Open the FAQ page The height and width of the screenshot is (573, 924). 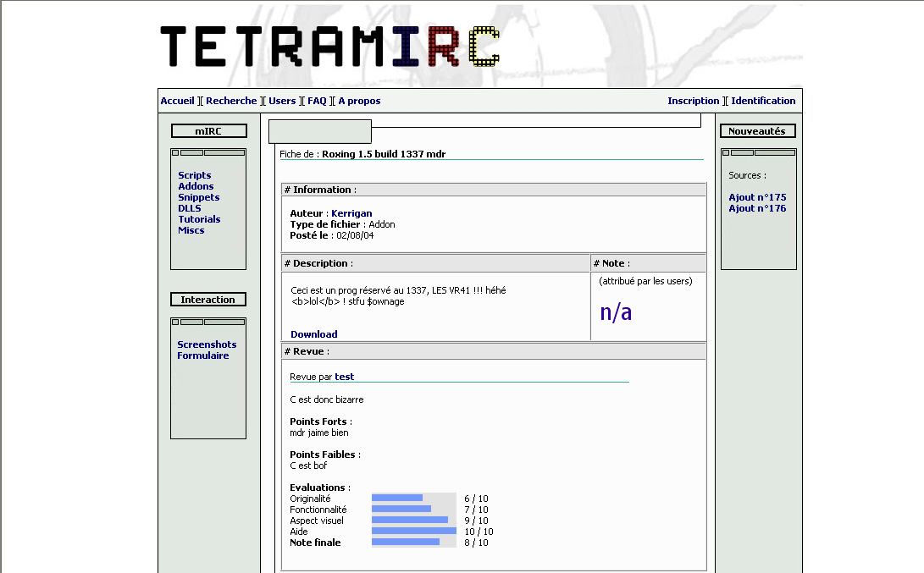317,101
